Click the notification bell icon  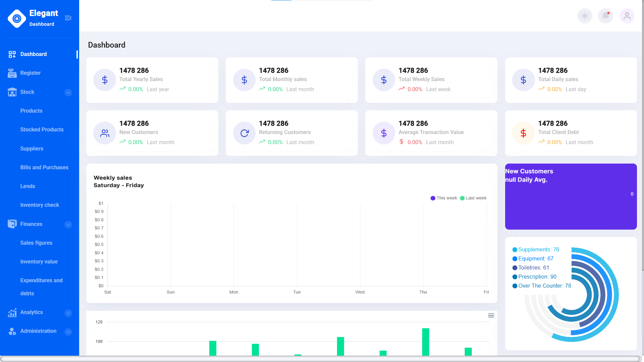pos(605,16)
